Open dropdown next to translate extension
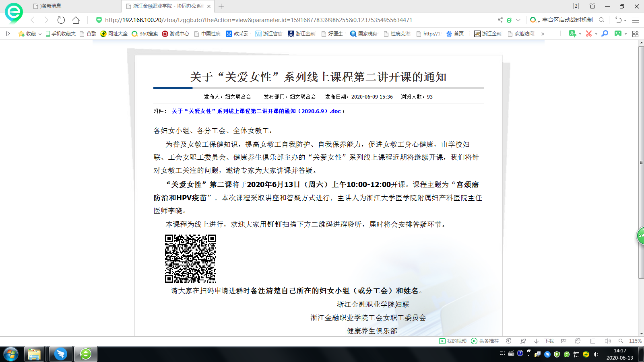 coord(580,34)
